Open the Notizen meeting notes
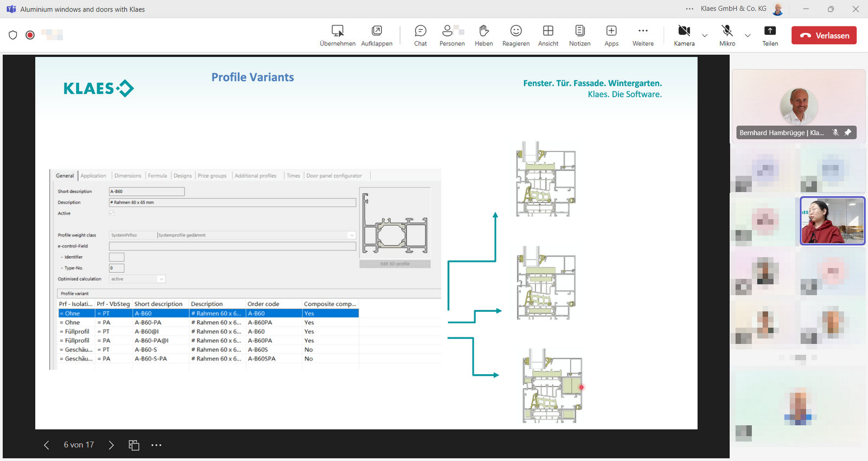The image size is (868, 461). pyautogui.click(x=579, y=35)
